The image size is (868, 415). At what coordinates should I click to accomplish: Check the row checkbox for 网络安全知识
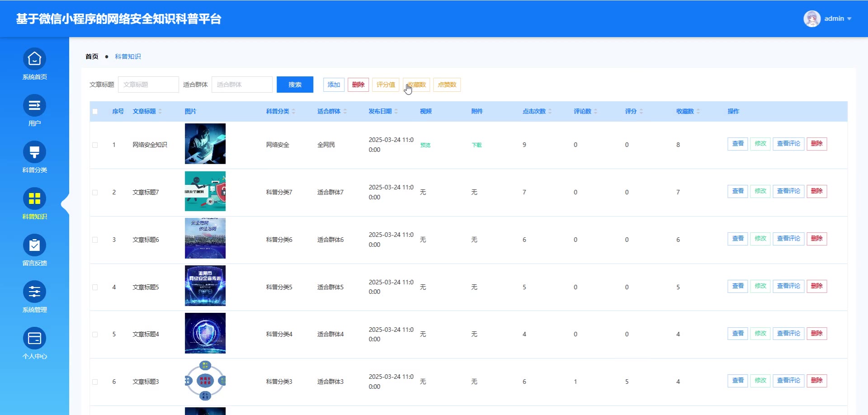95,145
